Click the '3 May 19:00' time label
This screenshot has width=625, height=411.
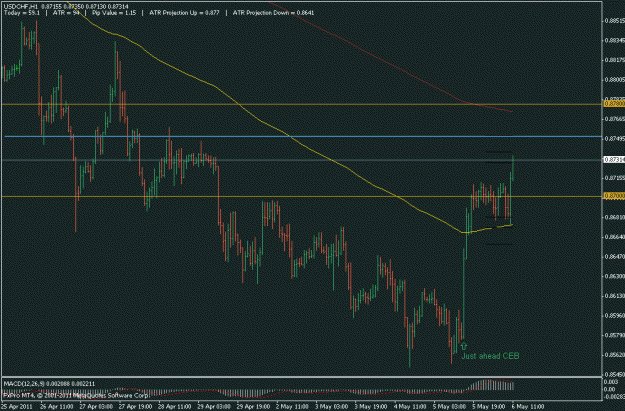click(371, 407)
